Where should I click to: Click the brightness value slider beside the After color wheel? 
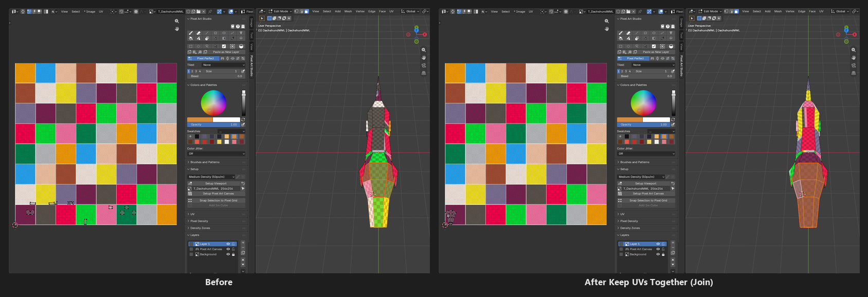674,103
